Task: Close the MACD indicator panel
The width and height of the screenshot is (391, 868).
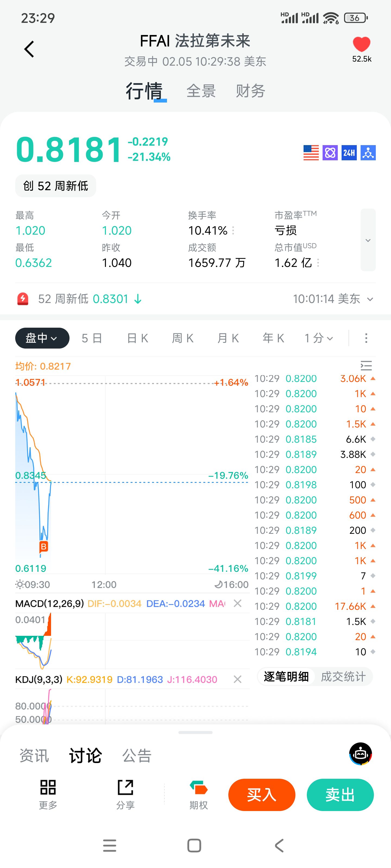Action: pyautogui.click(x=238, y=603)
